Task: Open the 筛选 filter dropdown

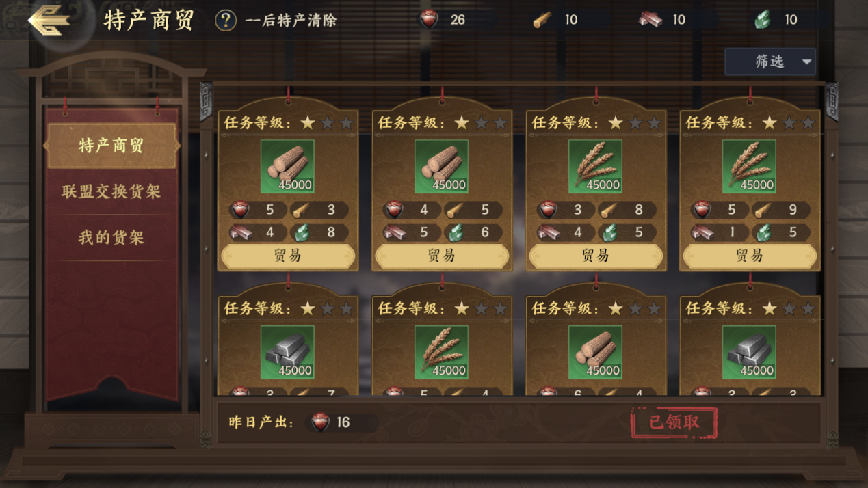Action: click(770, 62)
